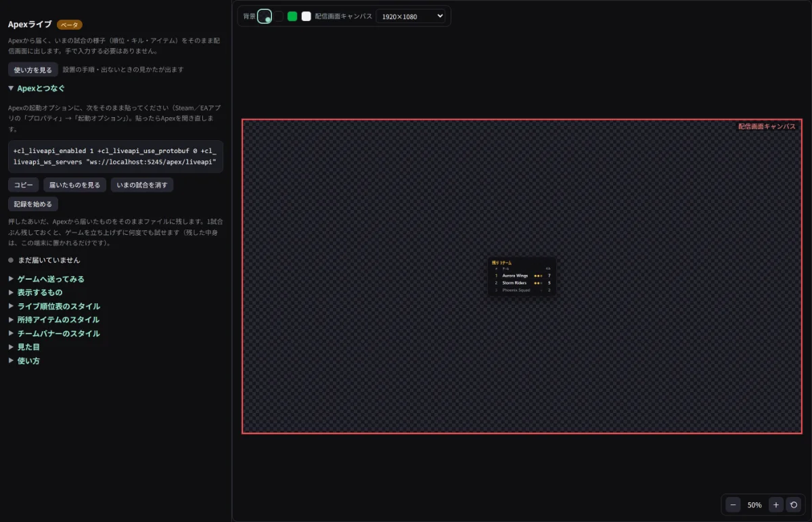Click the コピー button
This screenshot has width=812, height=522.
click(x=24, y=185)
